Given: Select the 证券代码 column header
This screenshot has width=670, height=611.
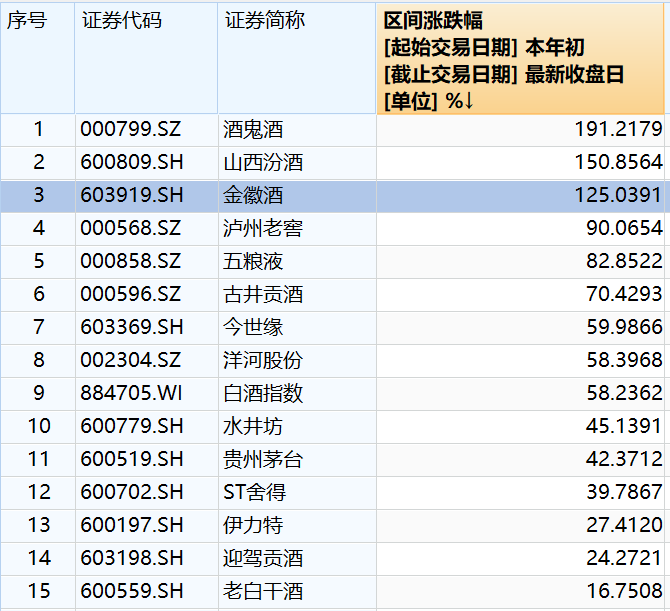Looking at the screenshot, I should tap(146, 59).
